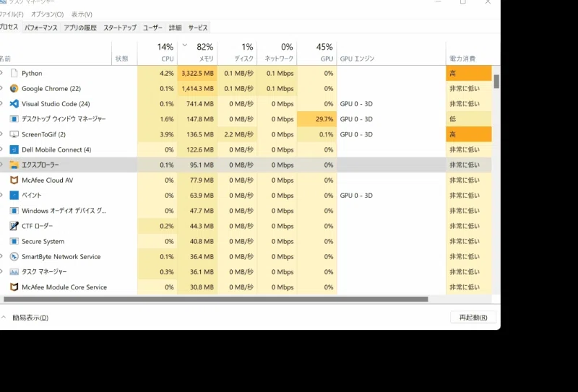
Task: Expand the ペイント process row
Action: tap(1, 195)
